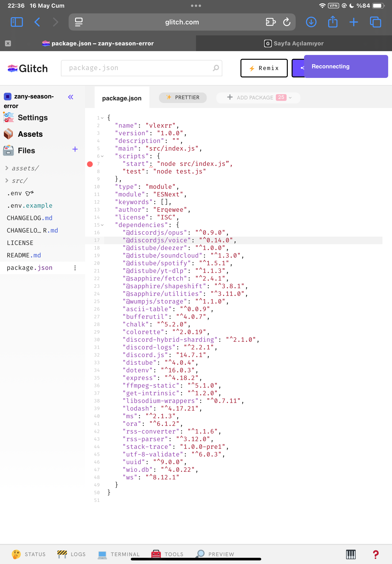Add a new Safari tab
The image size is (392, 564).
tap(354, 22)
